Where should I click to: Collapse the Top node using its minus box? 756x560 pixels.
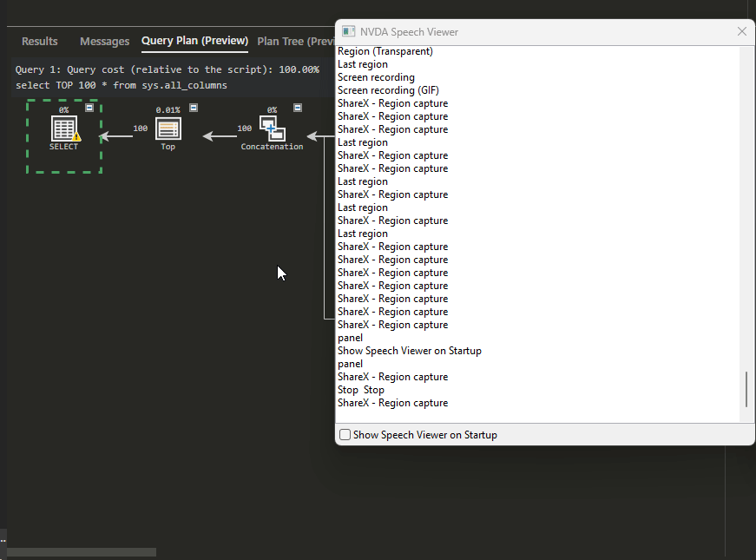[193, 109]
